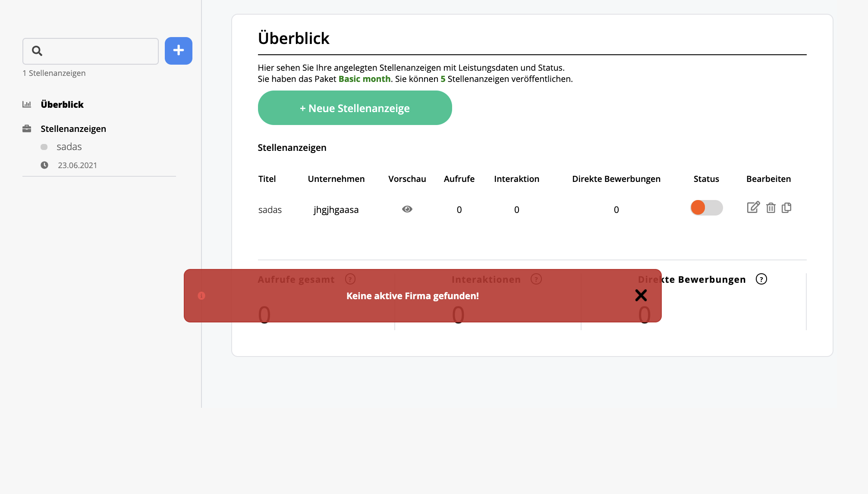This screenshot has height=494, width=868.
Task: Click the Titel column header
Action: 267,179
